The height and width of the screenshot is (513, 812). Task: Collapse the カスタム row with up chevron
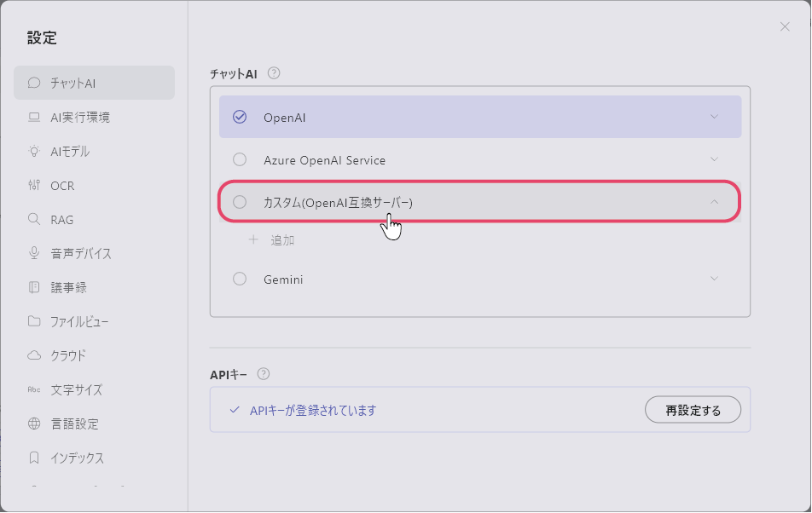714,202
